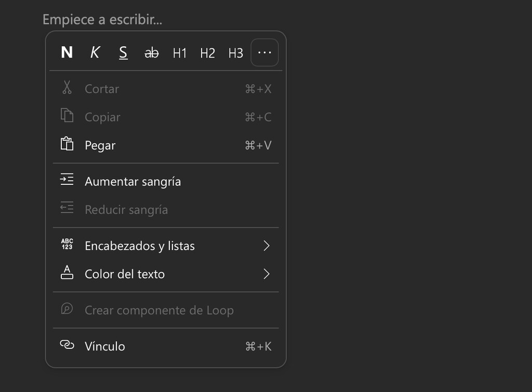Choose Aumentar sangría in the menu

pos(132,181)
